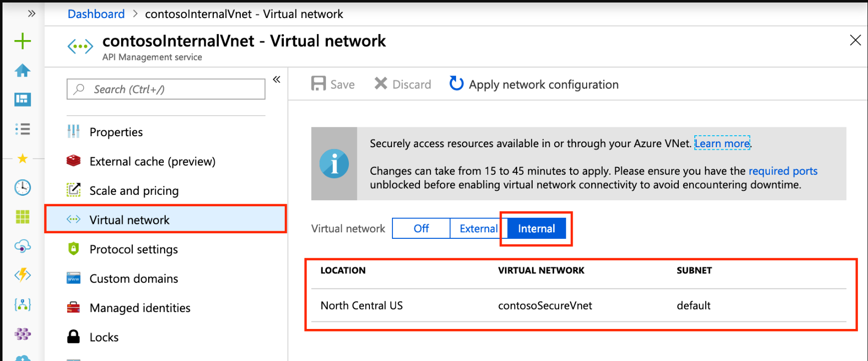Click LOCATION column header
This screenshot has width=868, height=361.
343,270
